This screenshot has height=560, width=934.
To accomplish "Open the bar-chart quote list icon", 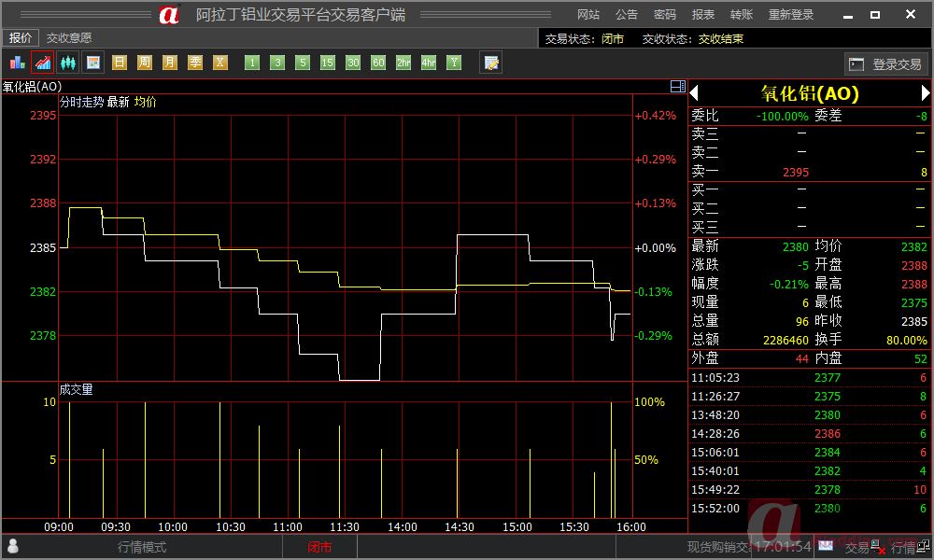I will tap(17, 63).
